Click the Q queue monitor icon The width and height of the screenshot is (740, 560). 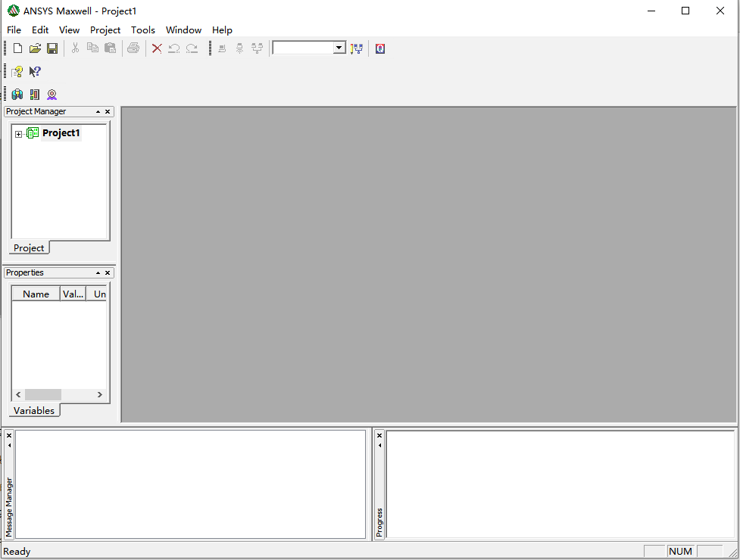(380, 48)
